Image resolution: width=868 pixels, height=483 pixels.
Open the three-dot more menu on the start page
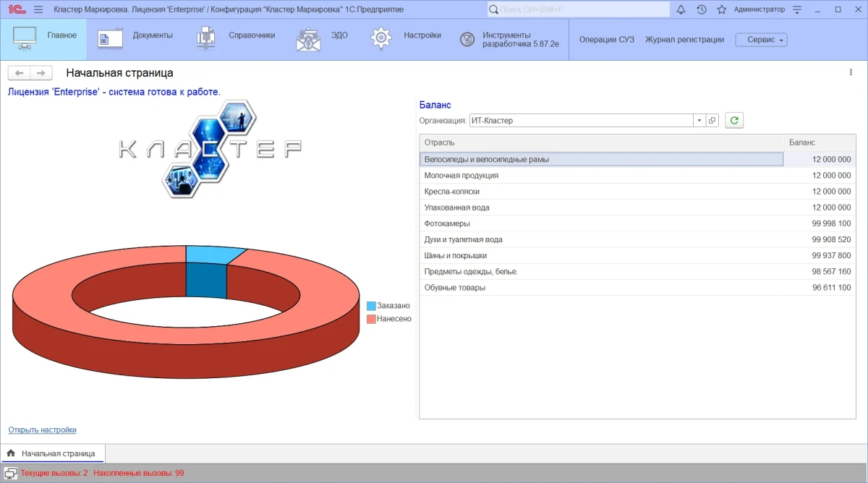(x=851, y=72)
